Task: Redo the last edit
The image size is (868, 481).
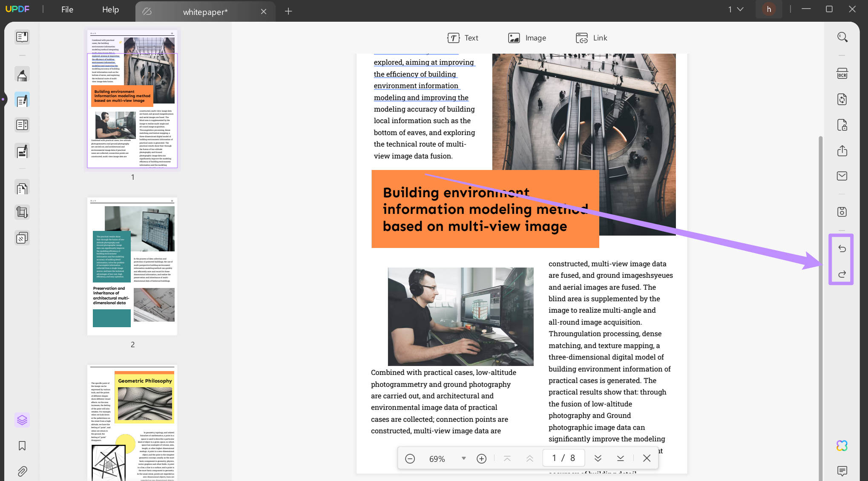Action: (x=842, y=274)
